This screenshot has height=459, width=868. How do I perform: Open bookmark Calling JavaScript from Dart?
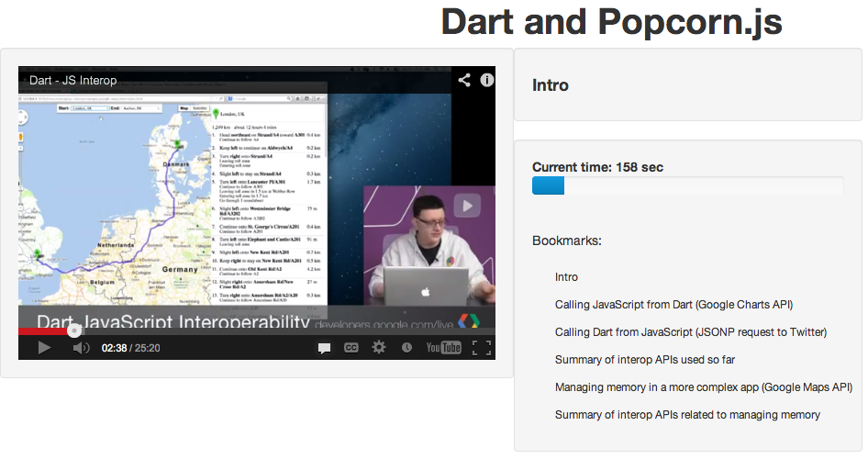pyautogui.click(x=673, y=305)
